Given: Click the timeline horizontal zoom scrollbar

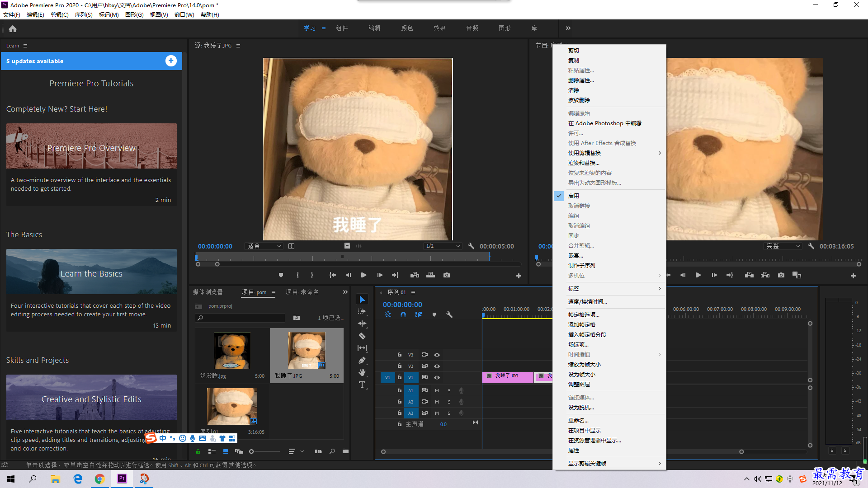Looking at the screenshot, I should (x=562, y=451).
